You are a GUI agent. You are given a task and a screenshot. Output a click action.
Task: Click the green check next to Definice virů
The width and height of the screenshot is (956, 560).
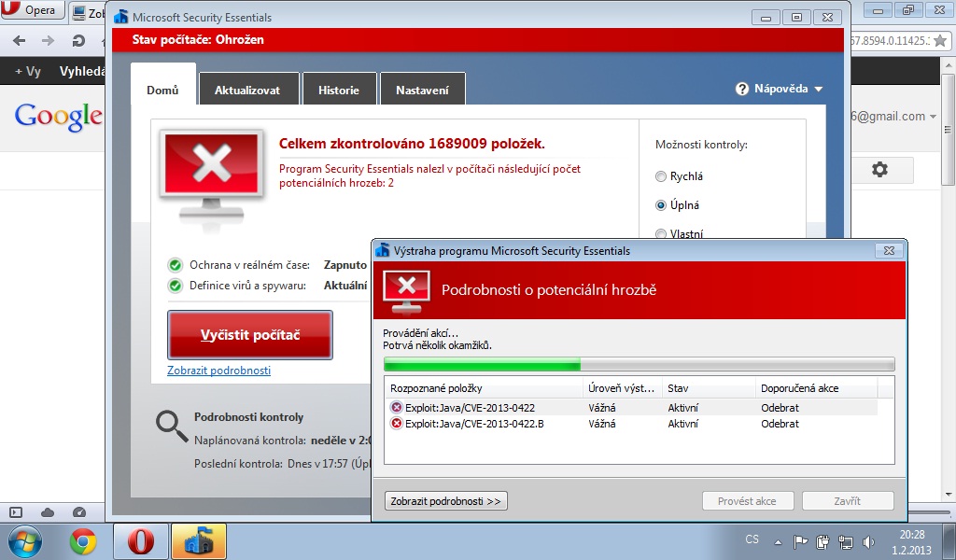click(x=175, y=286)
